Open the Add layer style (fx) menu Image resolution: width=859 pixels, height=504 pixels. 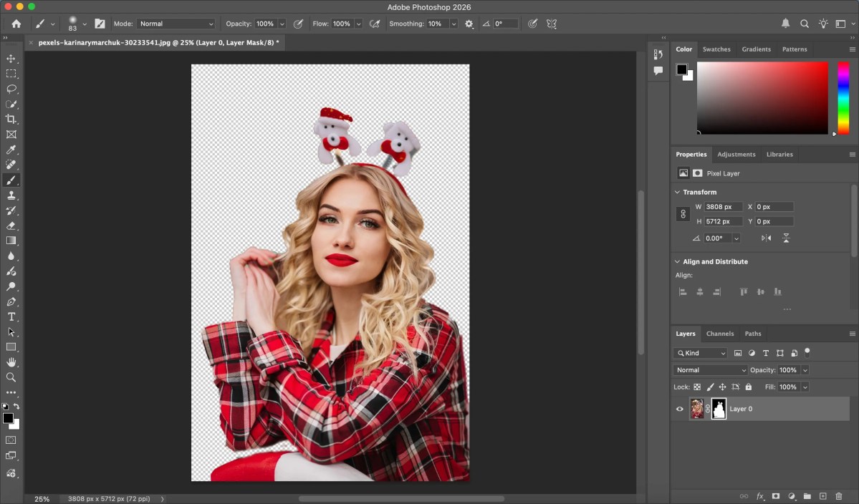[x=759, y=496]
